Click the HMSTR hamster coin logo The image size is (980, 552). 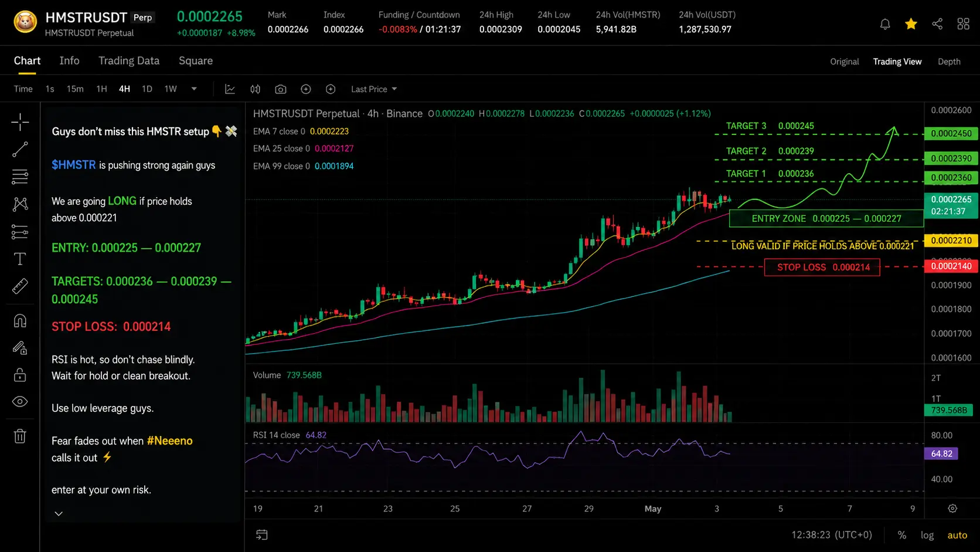tap(25, 22)
